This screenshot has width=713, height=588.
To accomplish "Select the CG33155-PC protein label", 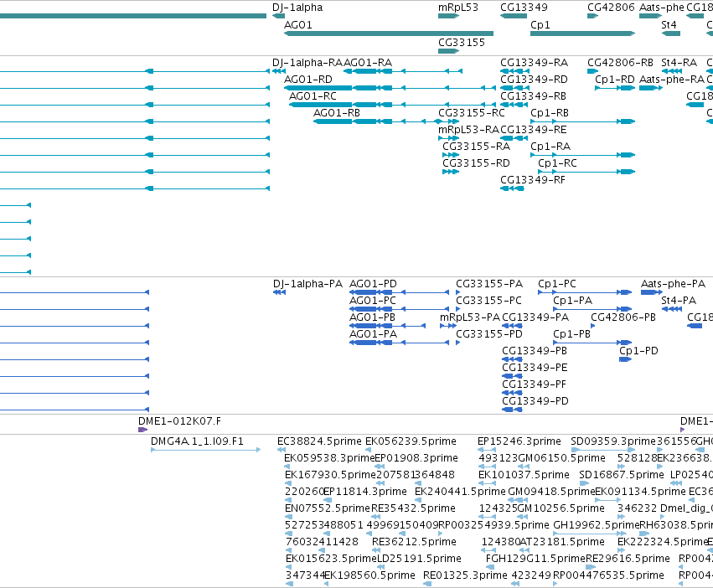I will point(488,301).
